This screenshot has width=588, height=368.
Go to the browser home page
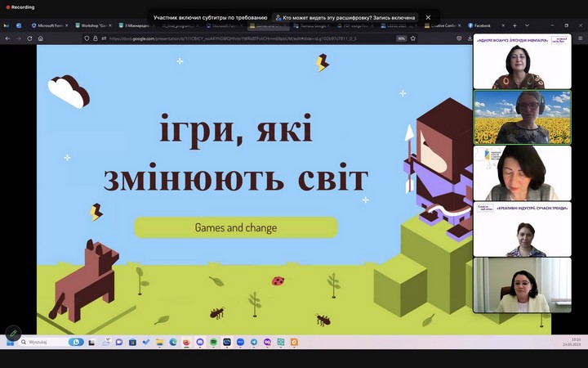41,38
